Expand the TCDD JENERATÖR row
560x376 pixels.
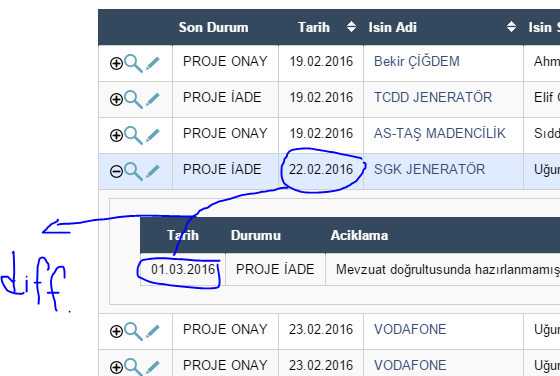[116, 99]
